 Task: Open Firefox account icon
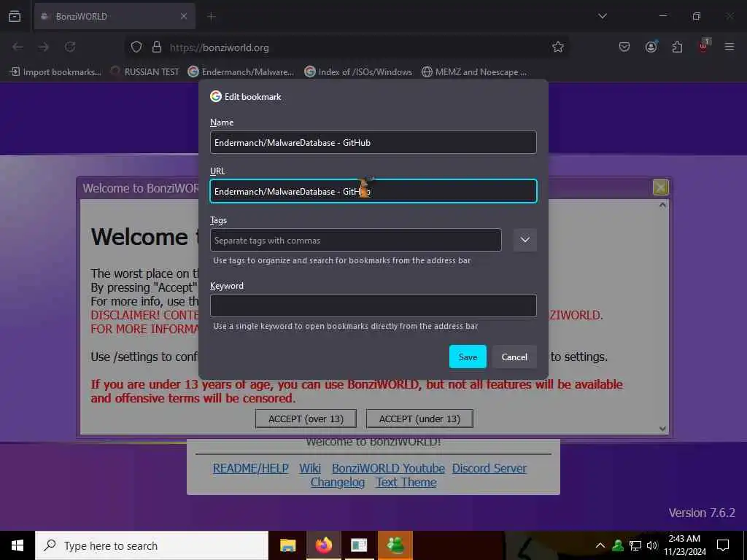point(651,47)
